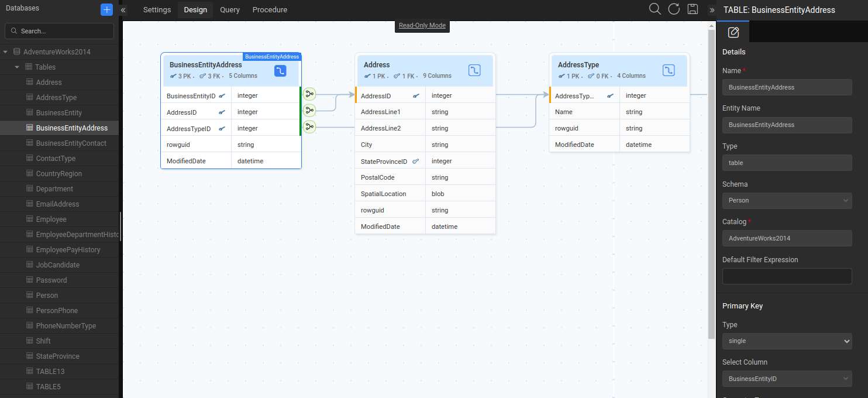
Task: Open the Schema dropdown showing Person
Action: pyautogui.click(x=787, y=201)
